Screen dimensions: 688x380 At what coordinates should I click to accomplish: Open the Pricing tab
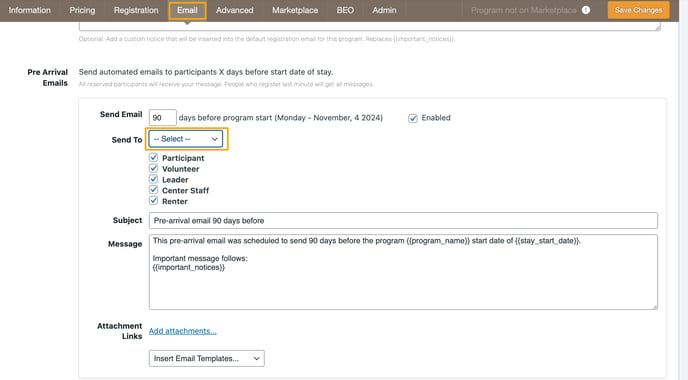click(x=82, y=10)
